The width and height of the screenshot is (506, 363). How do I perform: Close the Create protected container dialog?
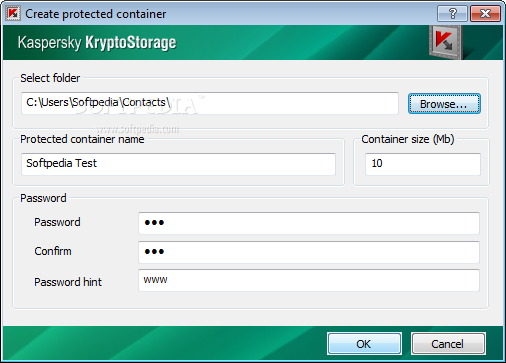pos(485,14)
